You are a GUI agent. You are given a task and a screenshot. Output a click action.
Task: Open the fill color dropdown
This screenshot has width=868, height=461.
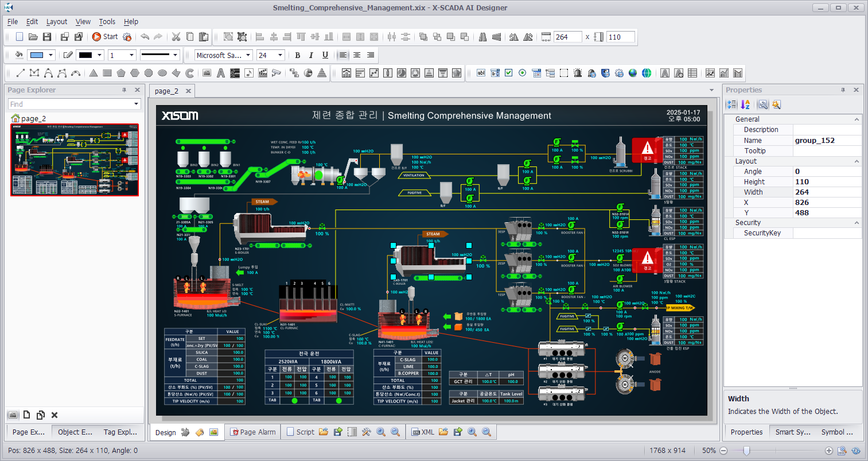[51, 55]
